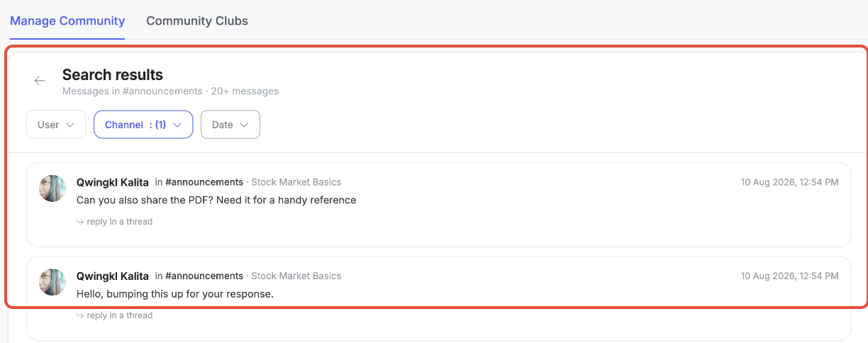This screenshot has width=868, height=343.
Task: Open the Channel : (1) filter dropdown
Action: pos(143,125)
